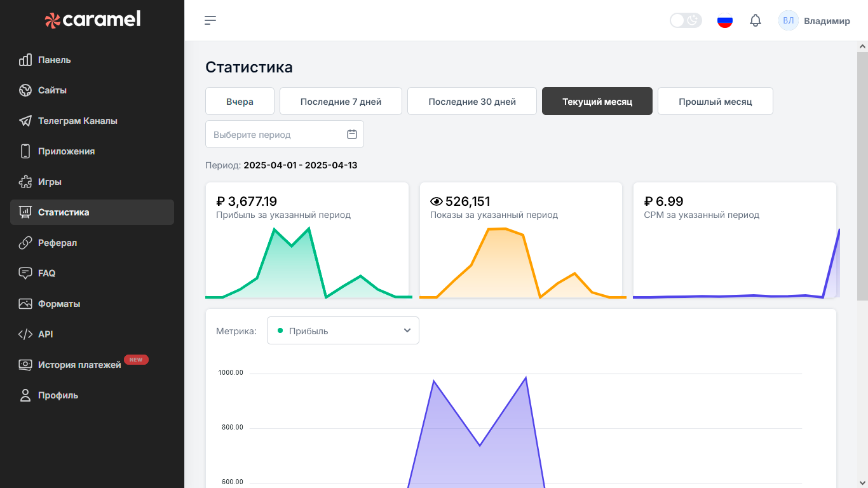Click the Статистика page heading
This screenshot has height=488, width=868.
[x=249, y=67]
